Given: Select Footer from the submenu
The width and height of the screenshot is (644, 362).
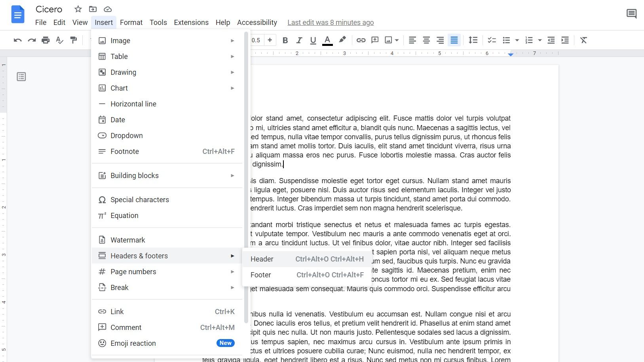Looking at the screenshot, I should [x=260, y=275].
